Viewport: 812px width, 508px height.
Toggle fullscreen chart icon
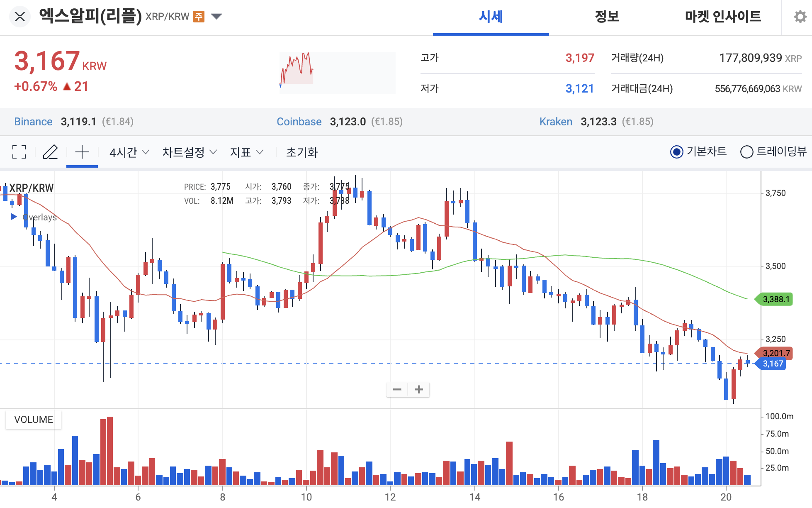pyautogui.click(x=19, y=152)
